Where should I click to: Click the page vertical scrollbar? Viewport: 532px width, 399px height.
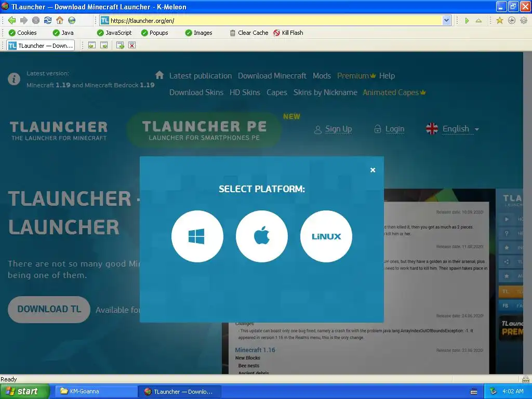tap(528, 212)
